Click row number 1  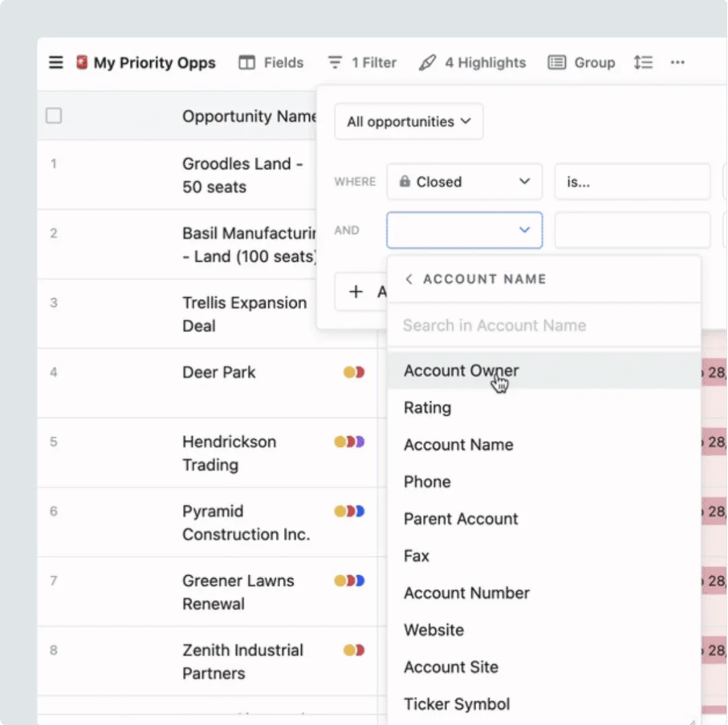click(x=53, y=164)
